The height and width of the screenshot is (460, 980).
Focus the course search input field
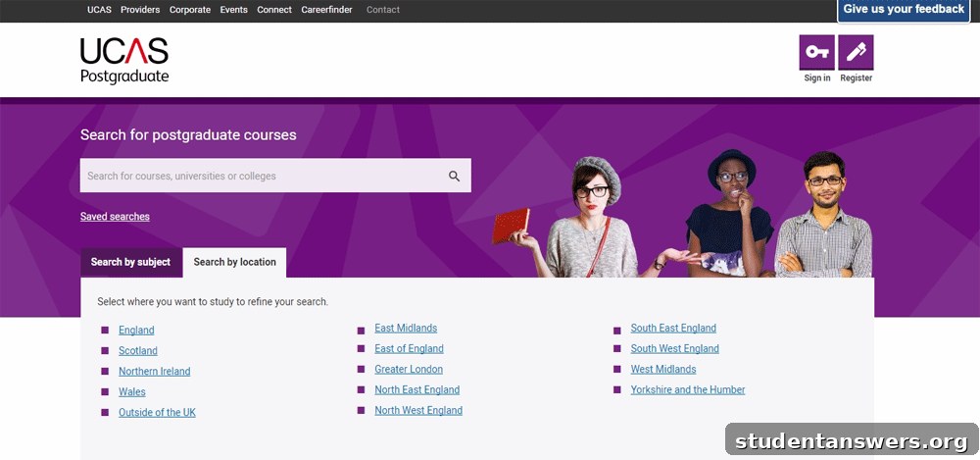(275, 176)
